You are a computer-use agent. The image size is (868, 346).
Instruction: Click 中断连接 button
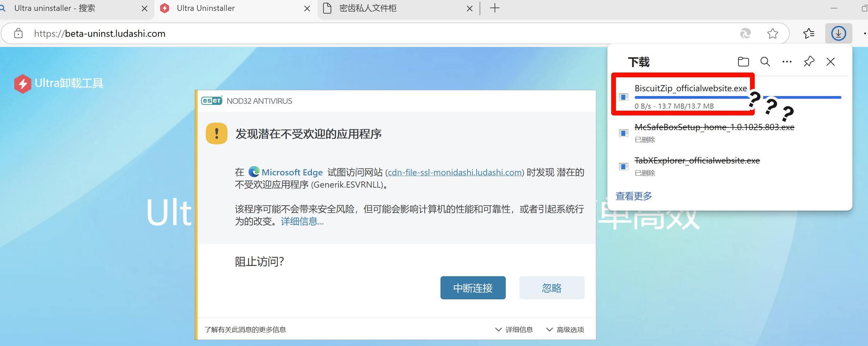[473, 288]
